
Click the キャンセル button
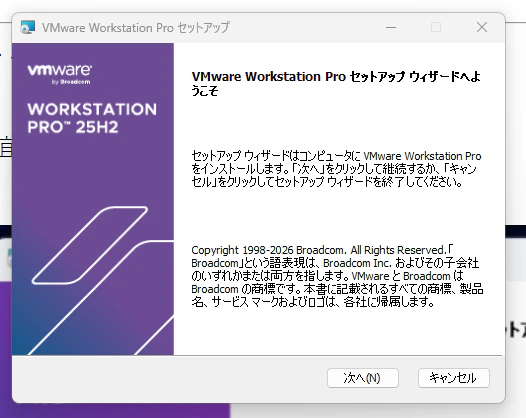click(454, 378)
